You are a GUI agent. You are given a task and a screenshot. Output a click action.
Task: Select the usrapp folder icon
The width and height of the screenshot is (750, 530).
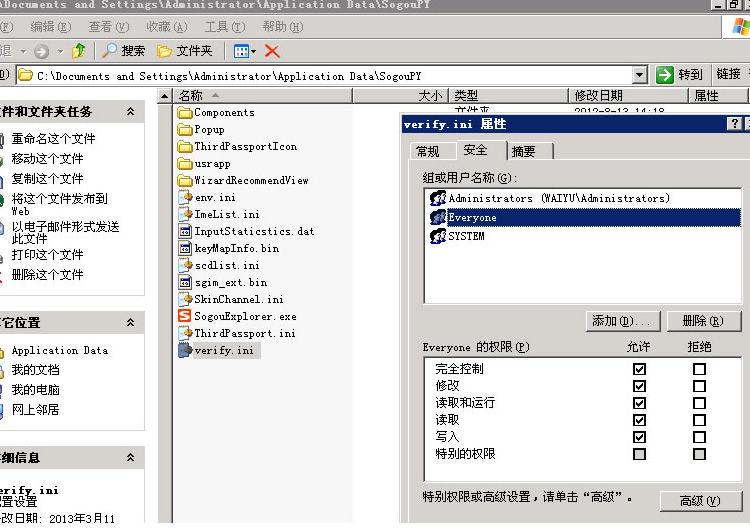pyautogui.click(x=185, y=164)
